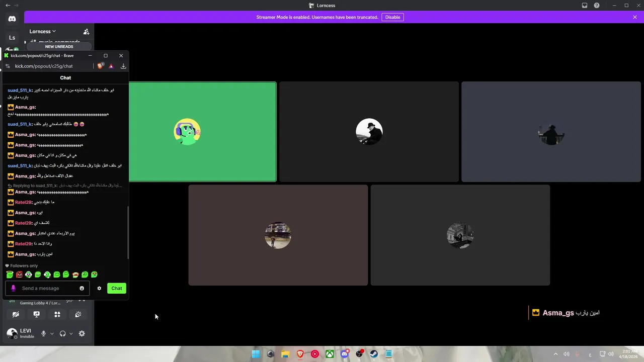Select the kick.com popout address bar

click(x=44, y=66)
